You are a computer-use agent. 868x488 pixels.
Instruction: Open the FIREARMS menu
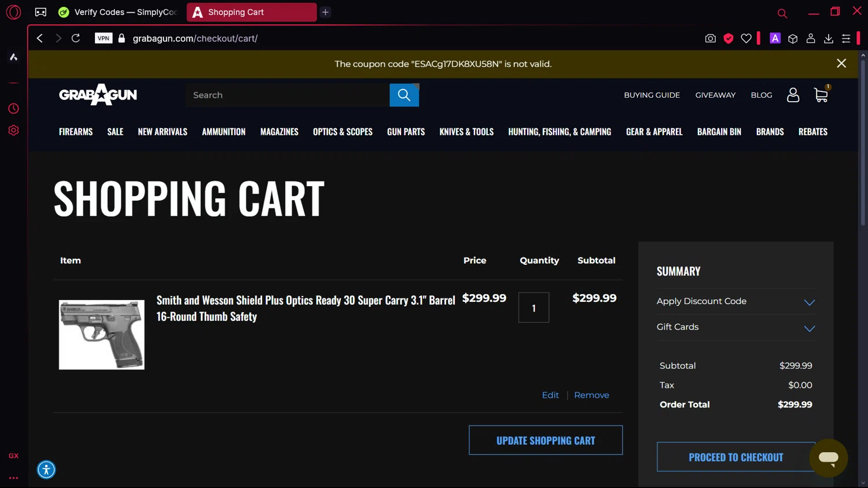tap(76, 132)
